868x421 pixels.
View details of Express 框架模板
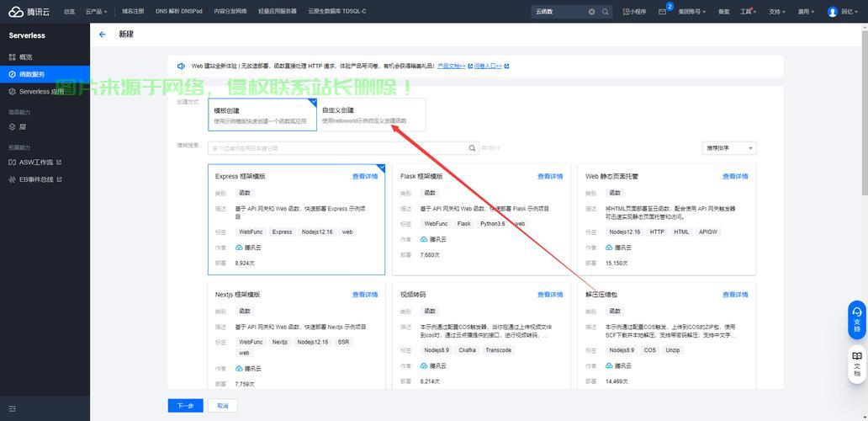click(x=365, y=177)
